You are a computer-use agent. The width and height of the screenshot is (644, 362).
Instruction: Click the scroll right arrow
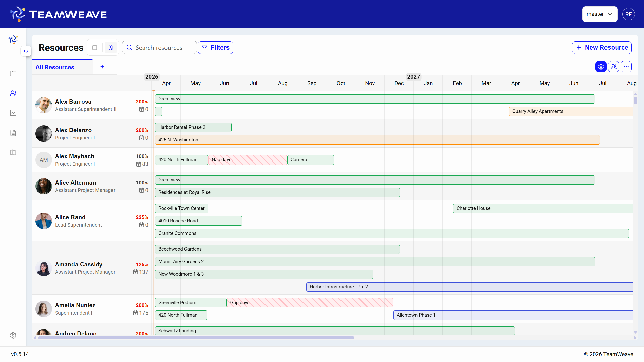click(x=635, y=338)
